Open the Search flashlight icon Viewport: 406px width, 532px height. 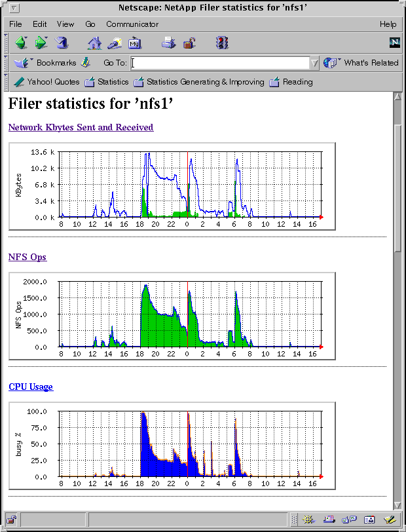tap(115, 43)
